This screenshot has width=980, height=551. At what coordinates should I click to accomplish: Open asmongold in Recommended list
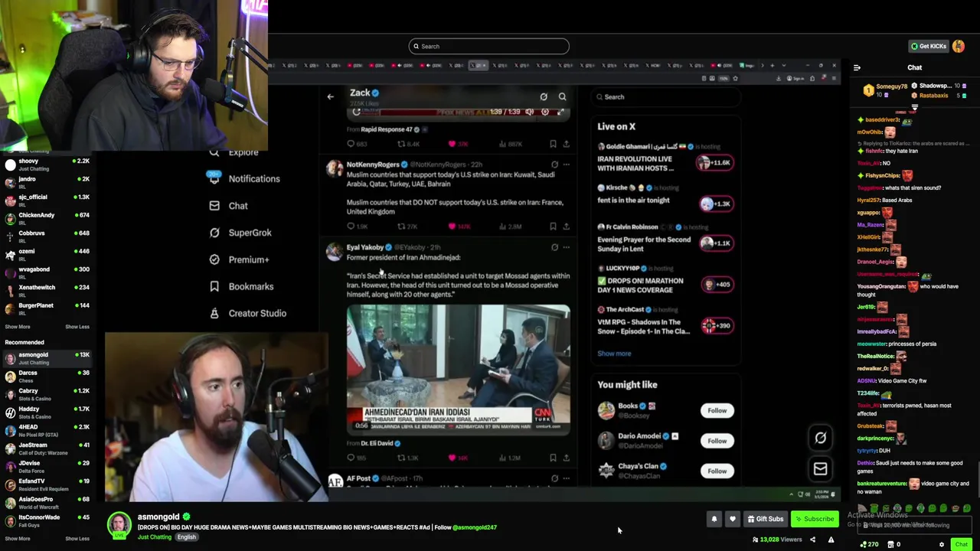point(46,358)
